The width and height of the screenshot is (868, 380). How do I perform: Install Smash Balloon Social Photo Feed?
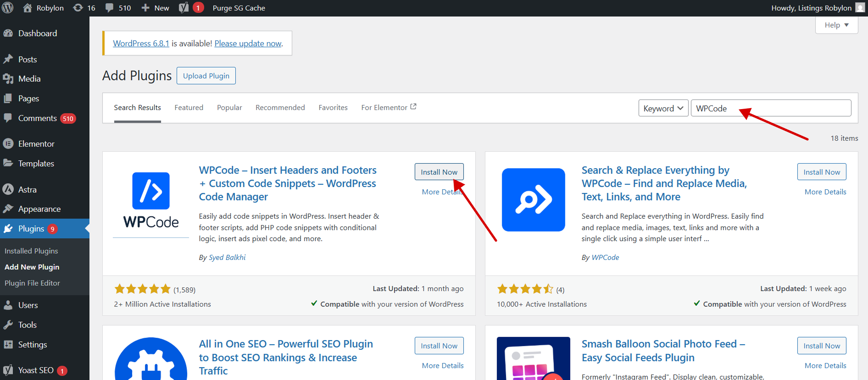coord(822,346)
